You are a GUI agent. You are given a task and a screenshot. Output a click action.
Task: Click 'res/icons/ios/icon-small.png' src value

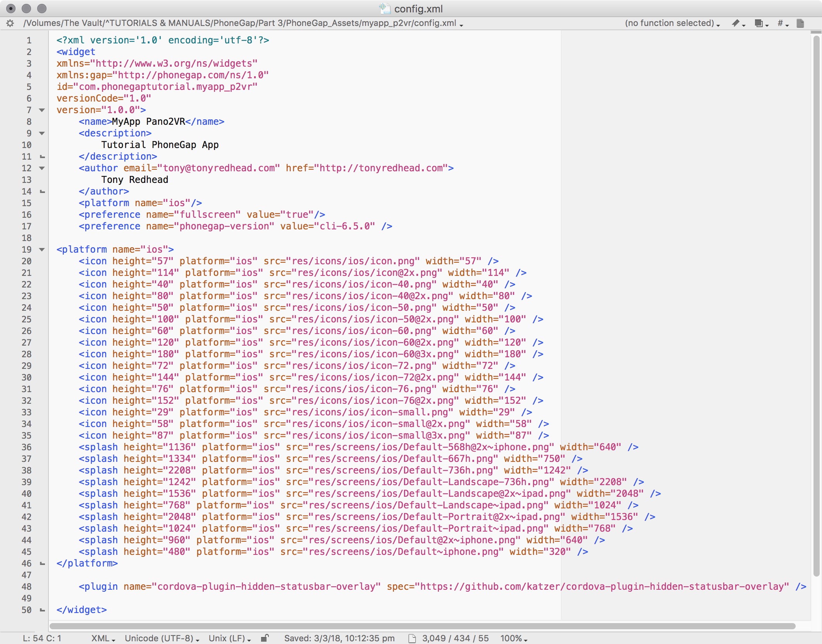pos(370,412)
